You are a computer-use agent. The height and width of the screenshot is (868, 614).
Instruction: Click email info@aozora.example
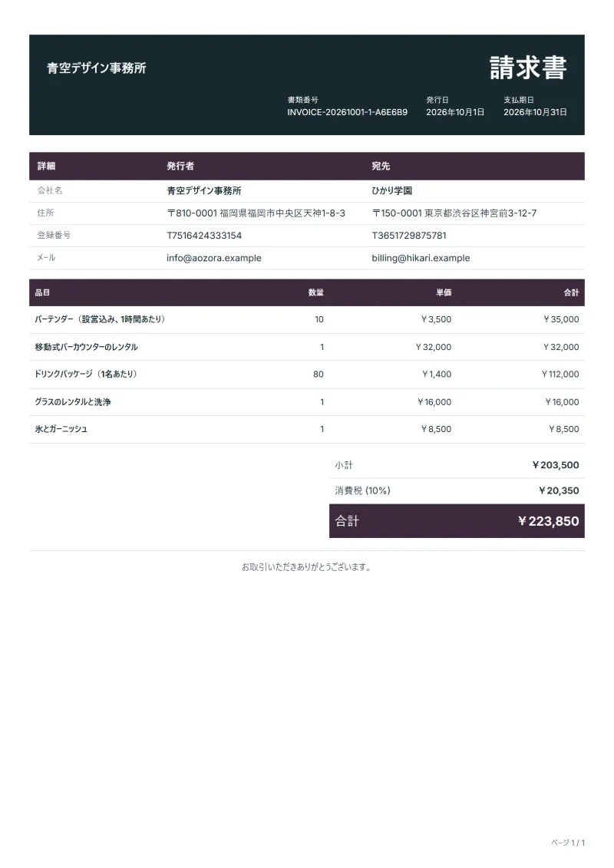coord(213,258)
